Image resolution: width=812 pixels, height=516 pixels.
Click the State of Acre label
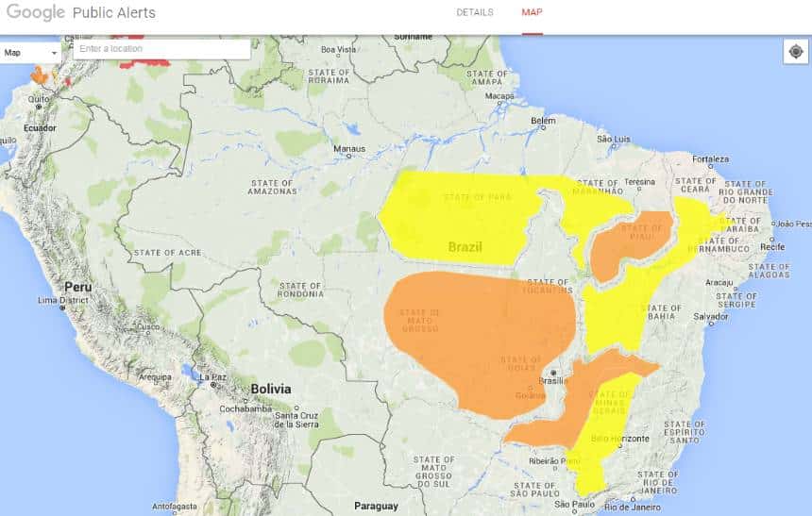pos(167,253)
